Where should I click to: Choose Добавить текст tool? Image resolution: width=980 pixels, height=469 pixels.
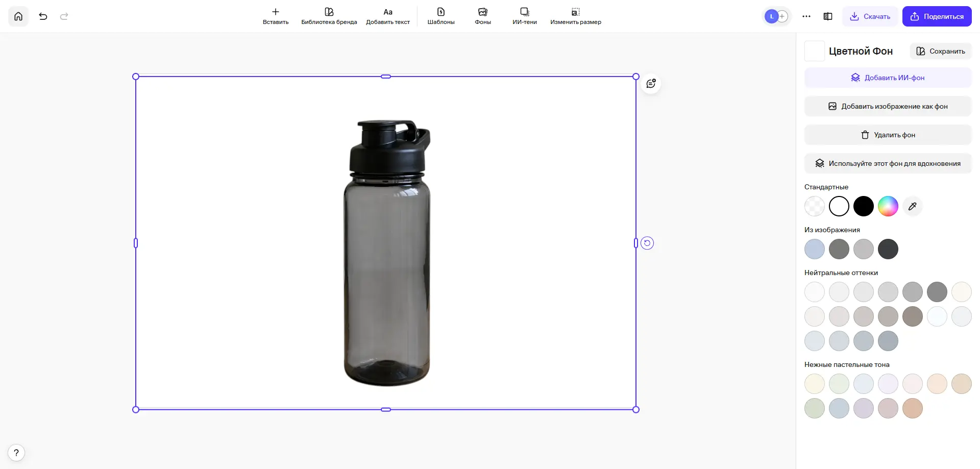(388, 16)
